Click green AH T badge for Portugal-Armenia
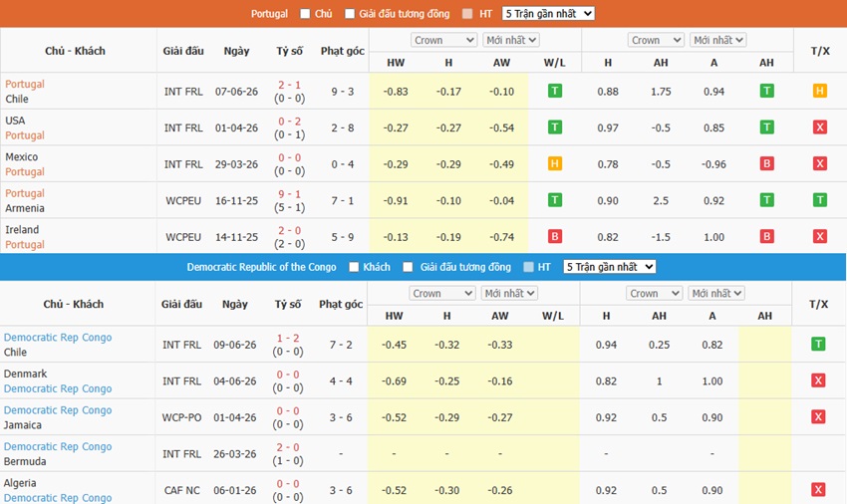The width and height of the screenshot is (847, 504). [x=766, y=200]
